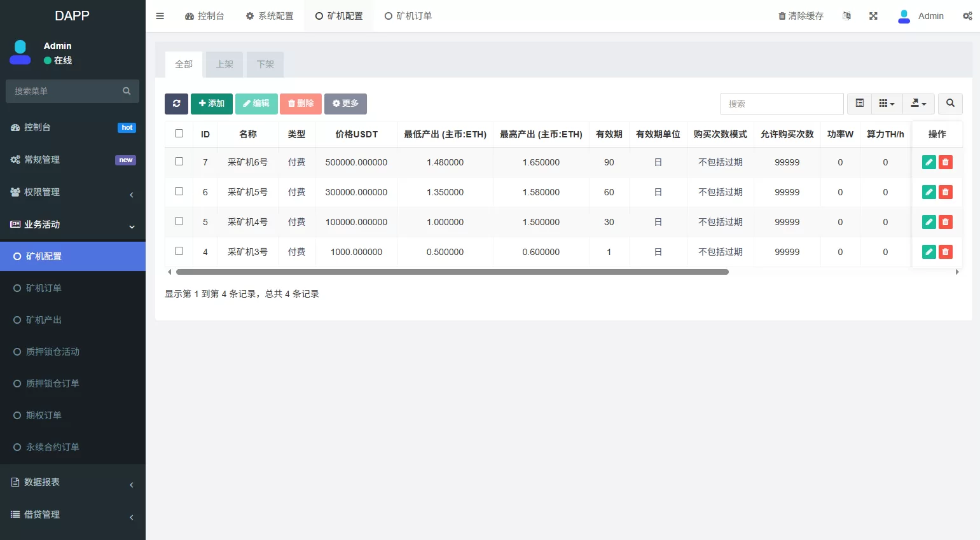Edit 采矿机6号 using its green pencil icon
Viewport: 980px width, 540px height.
pos(928,162)
